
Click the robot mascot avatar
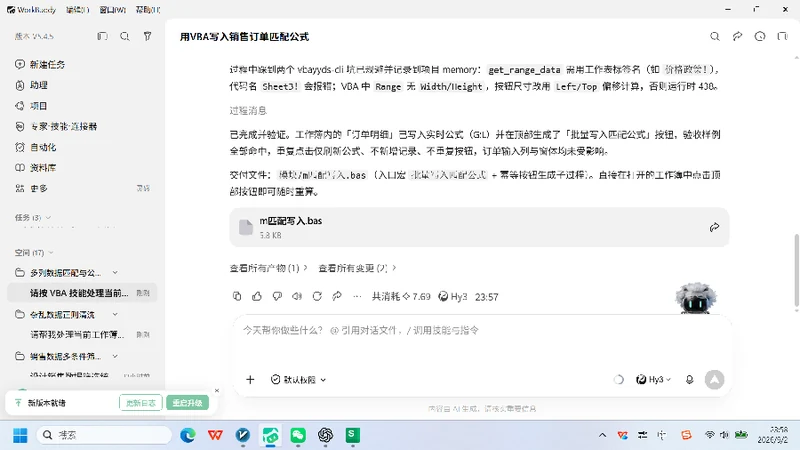696,297
